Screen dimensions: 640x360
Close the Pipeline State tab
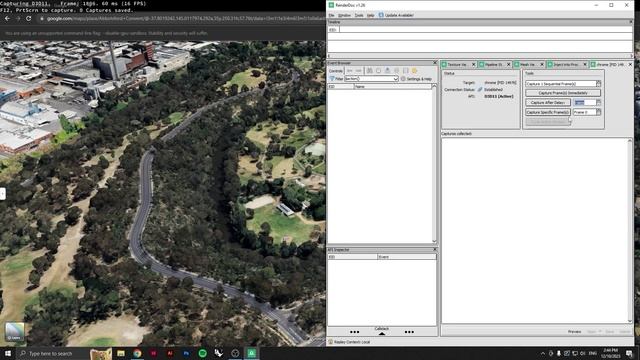pos(509,64)
